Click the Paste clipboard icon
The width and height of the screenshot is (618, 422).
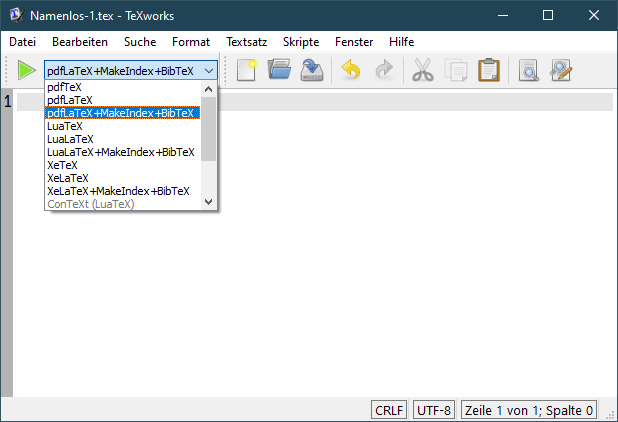488,70
